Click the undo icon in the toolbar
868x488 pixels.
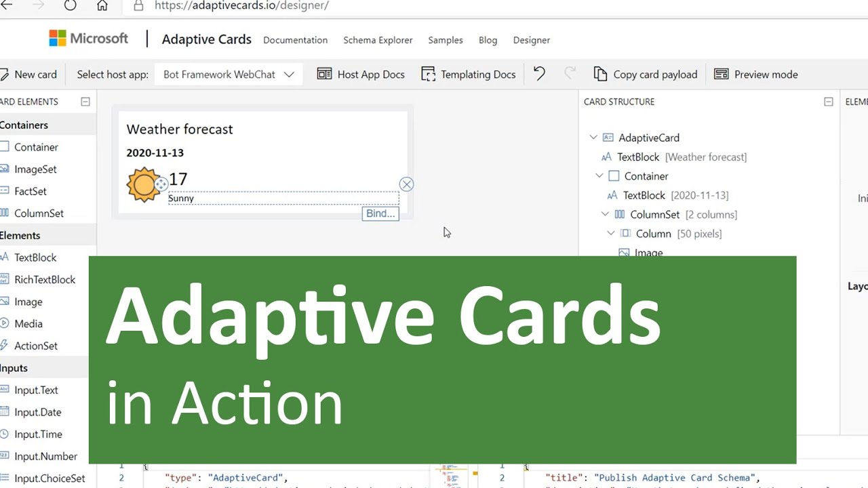(x=539, y=73)
